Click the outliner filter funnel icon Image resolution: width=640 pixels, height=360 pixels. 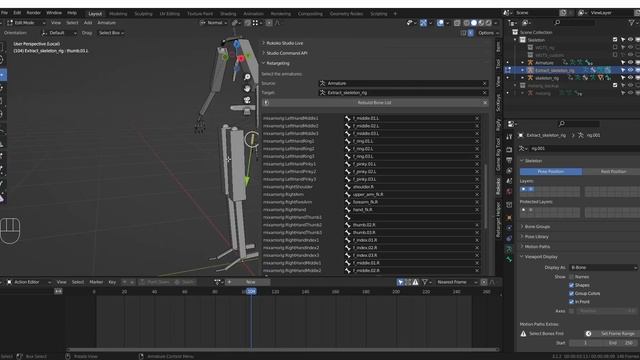click(631, 22)
